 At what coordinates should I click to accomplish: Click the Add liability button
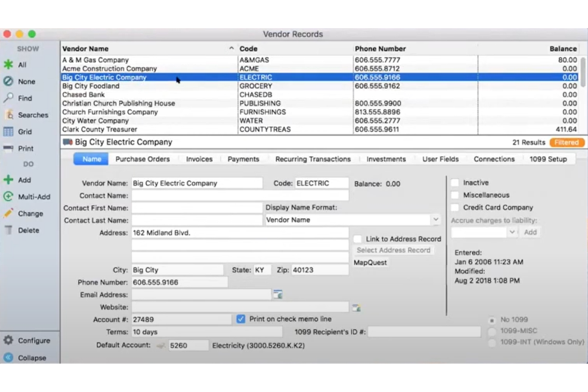click(530, 232)
